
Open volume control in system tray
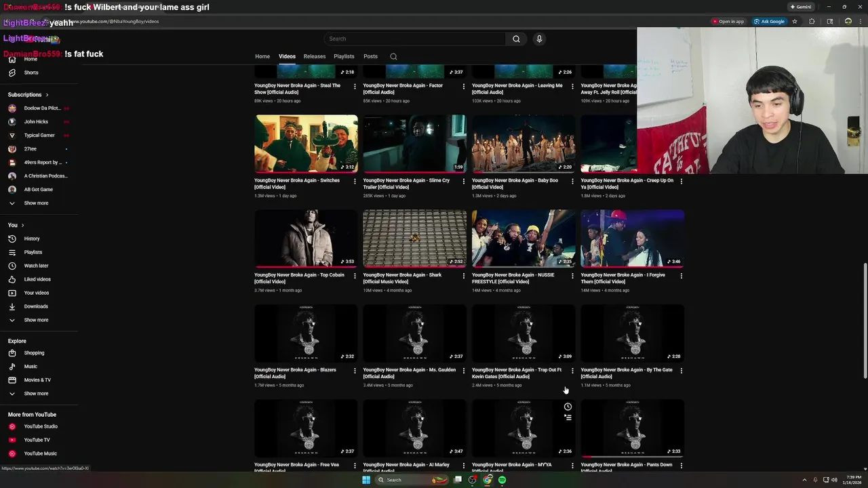click(x=834, y=480)
